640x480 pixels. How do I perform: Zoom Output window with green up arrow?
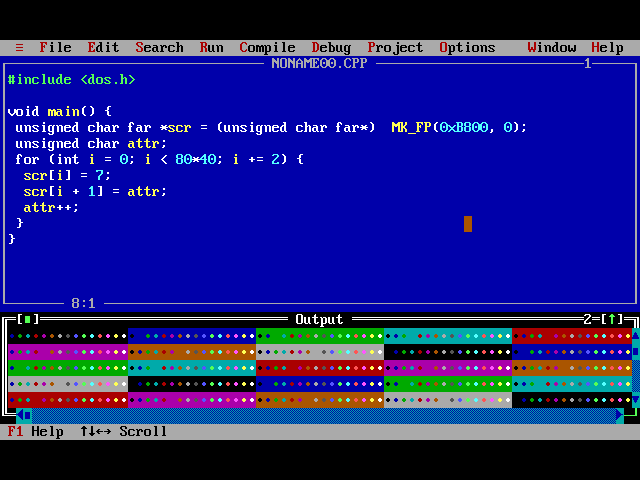coord(611,319)
